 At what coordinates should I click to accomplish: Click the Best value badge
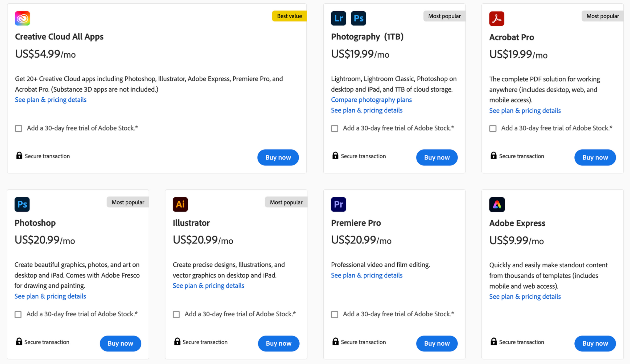point(289,16)
